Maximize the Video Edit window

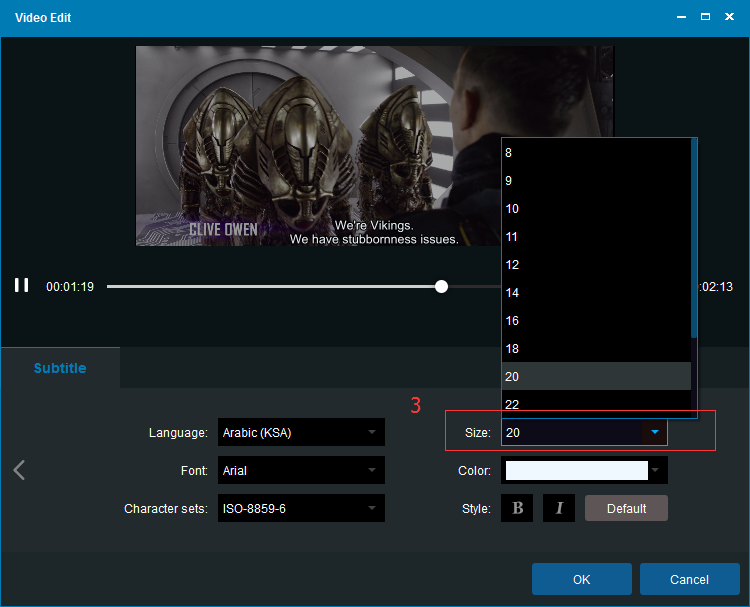click(x=705, y=18)
